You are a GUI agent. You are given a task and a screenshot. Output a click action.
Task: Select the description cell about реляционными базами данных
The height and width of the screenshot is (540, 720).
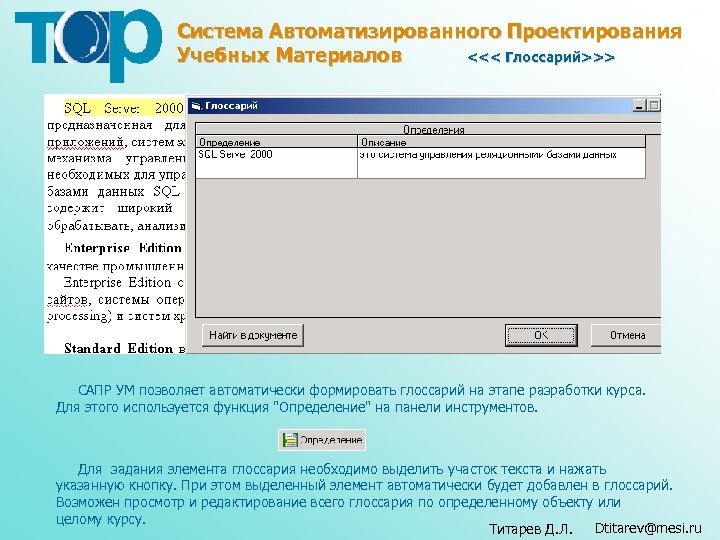(501, 163)
